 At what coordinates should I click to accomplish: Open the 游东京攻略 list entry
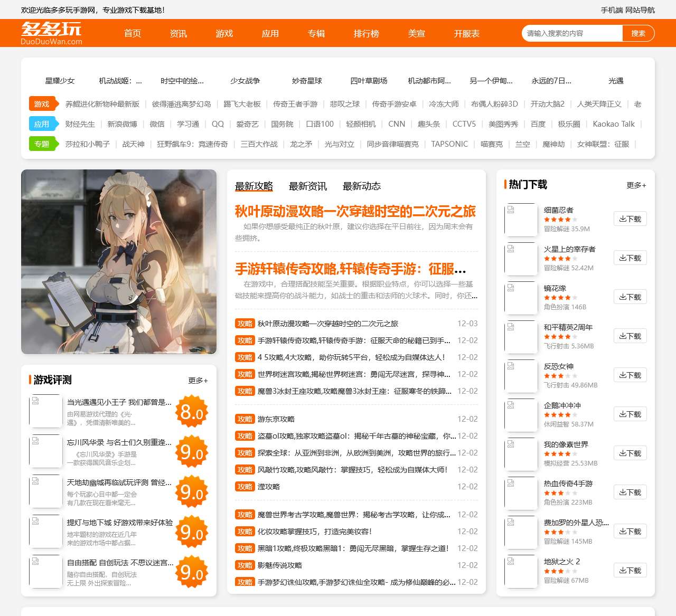point(276,419)
